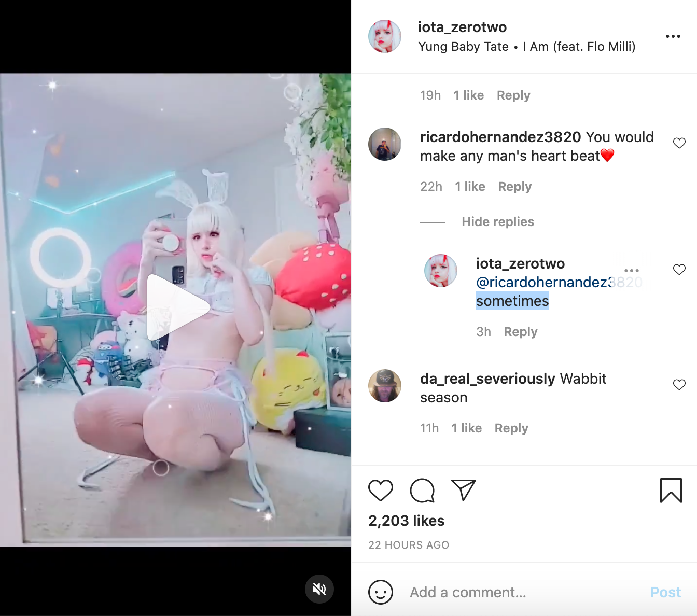Open @ricardohernandez3820 mention link
The image size is (697, 616).
point(559,282)
